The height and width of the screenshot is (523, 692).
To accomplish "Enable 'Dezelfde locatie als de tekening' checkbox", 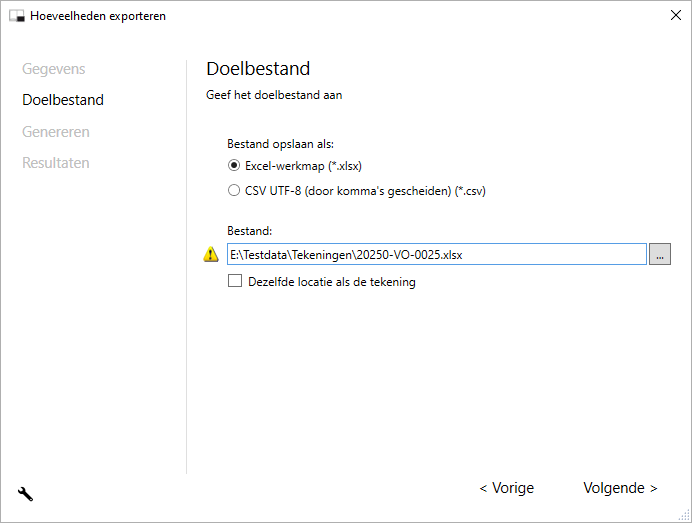I will 235,282.
